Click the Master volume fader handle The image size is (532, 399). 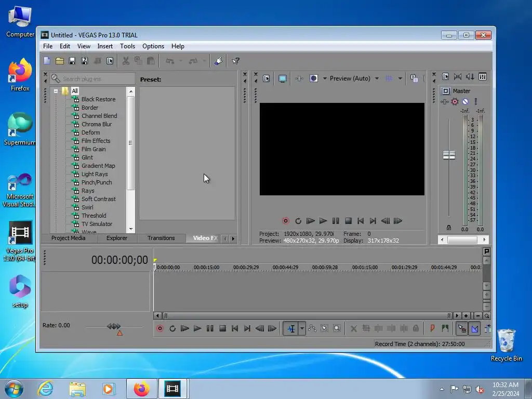449,155
